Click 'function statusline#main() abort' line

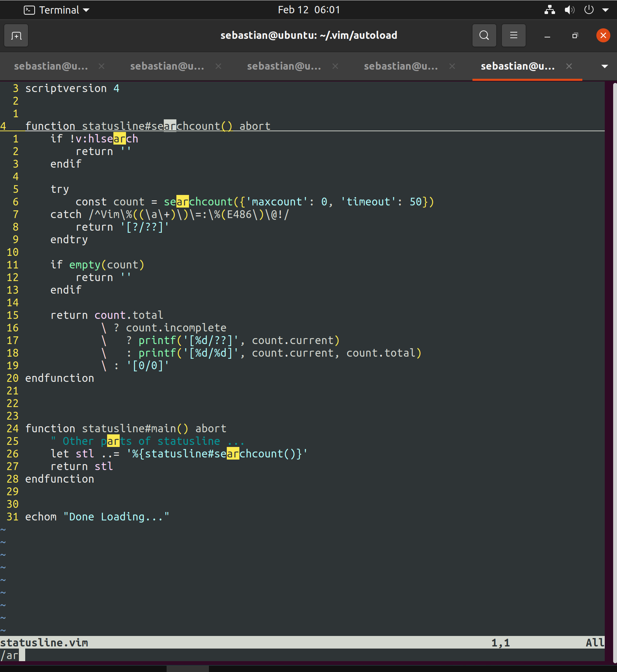(x=126, y=429)
